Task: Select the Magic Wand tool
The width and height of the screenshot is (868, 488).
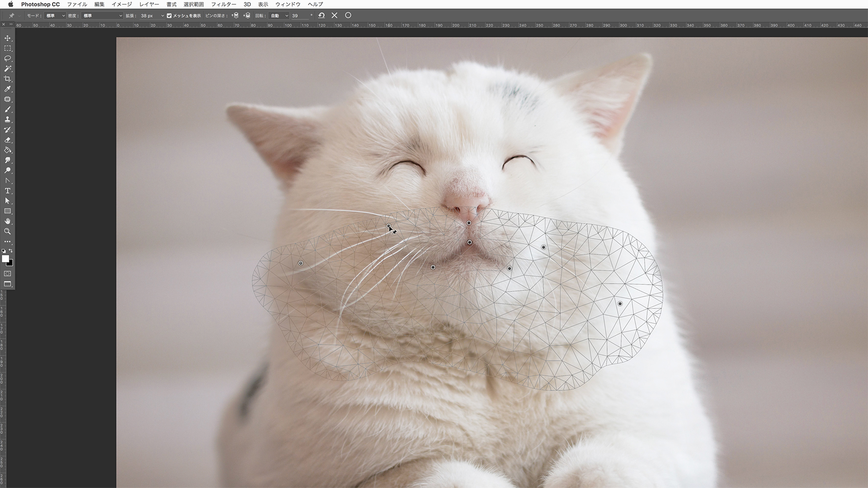Action: (x=8, y=69)
